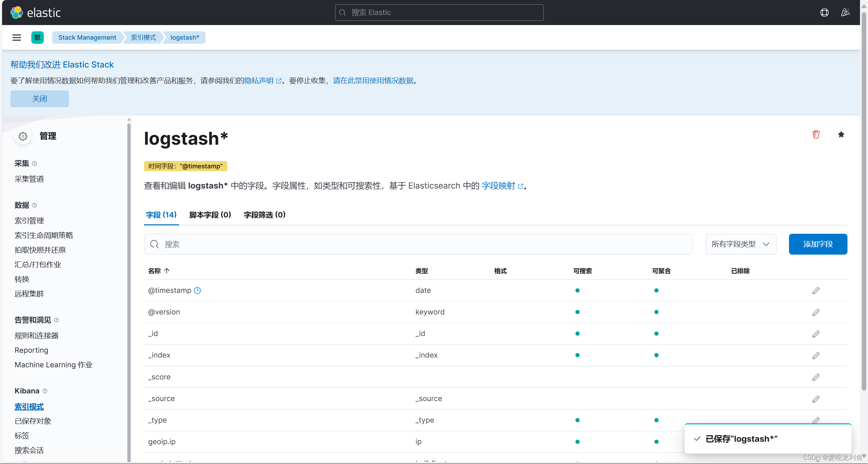Open 采集管道 in sidebar
The width and height of the screenshot is (868, 464).
[29, 179]
